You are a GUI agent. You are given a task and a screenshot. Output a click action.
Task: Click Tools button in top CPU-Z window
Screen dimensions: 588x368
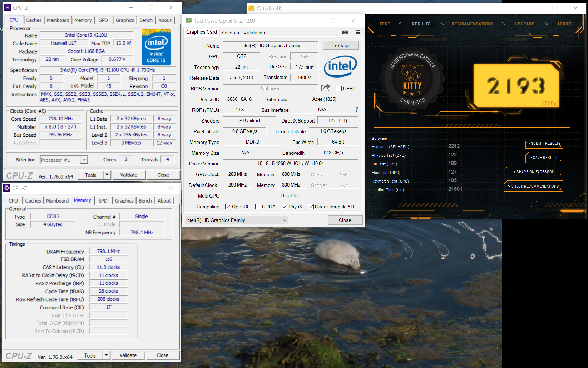90,175
